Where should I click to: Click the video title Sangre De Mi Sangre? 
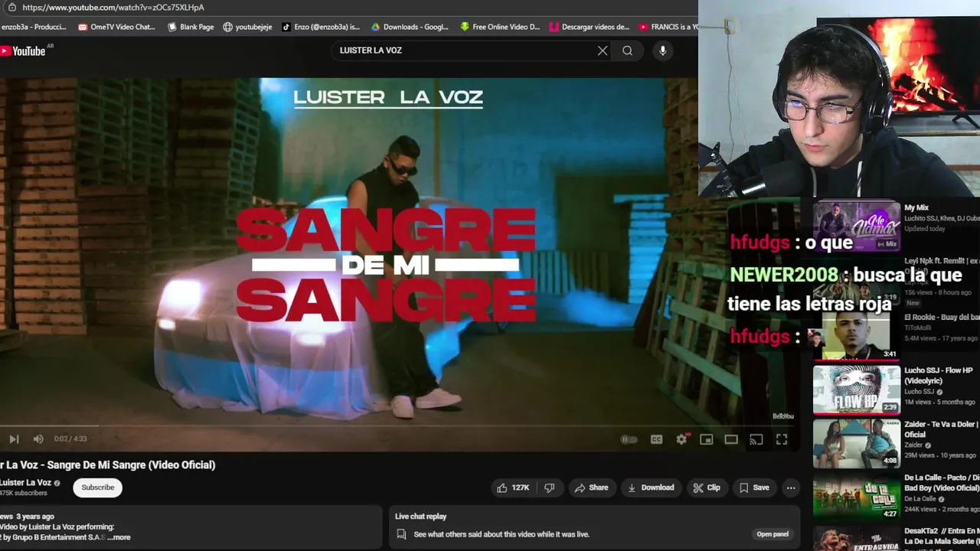coord(108,465)
